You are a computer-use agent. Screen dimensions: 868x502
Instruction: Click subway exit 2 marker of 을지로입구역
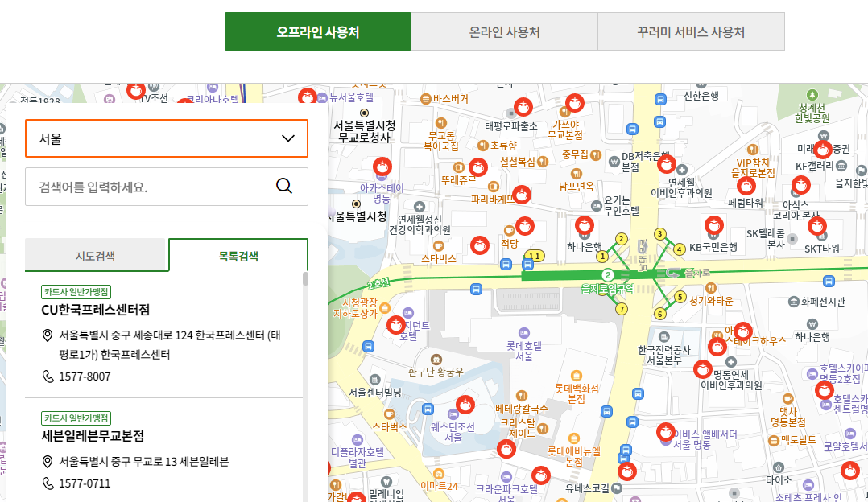tap(621, 239)
